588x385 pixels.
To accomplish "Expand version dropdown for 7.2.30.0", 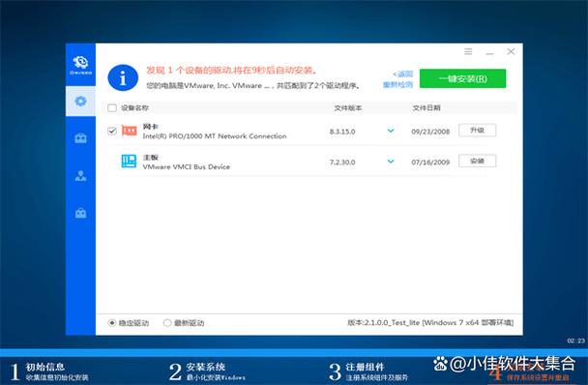I will click(x=391, y=162).
